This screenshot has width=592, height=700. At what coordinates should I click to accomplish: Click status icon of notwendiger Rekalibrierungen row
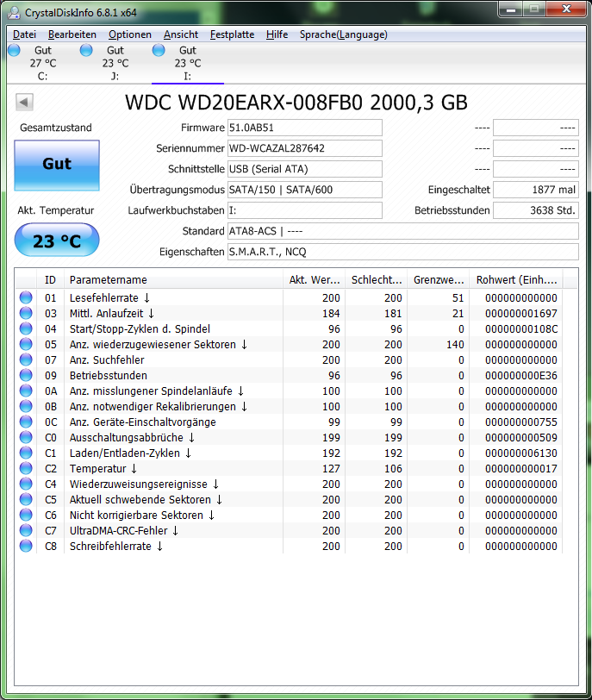[26, 406]
